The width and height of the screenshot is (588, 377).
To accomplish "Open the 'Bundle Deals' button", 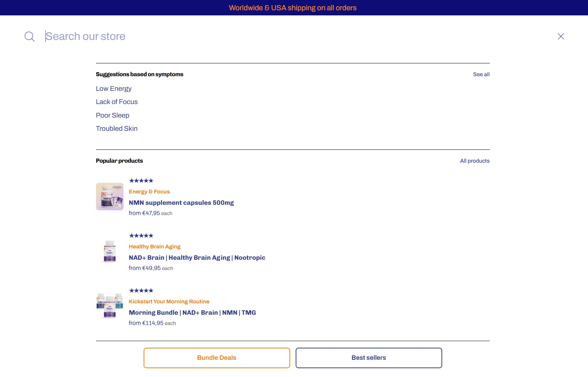I will coord(217,358).
